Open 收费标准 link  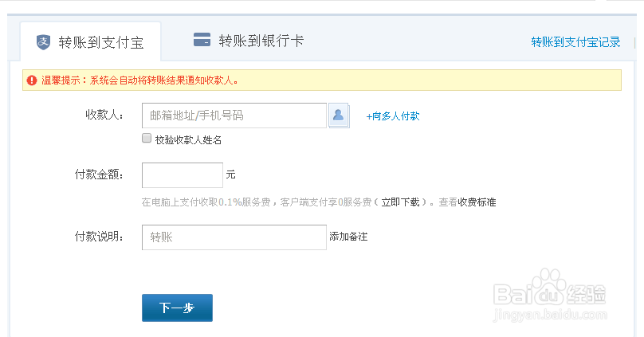477,202
